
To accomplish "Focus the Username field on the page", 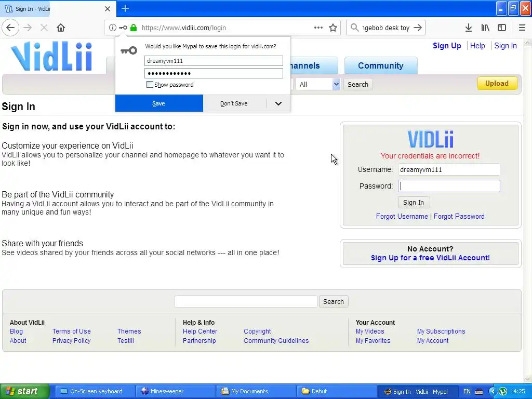I will 449,170.
